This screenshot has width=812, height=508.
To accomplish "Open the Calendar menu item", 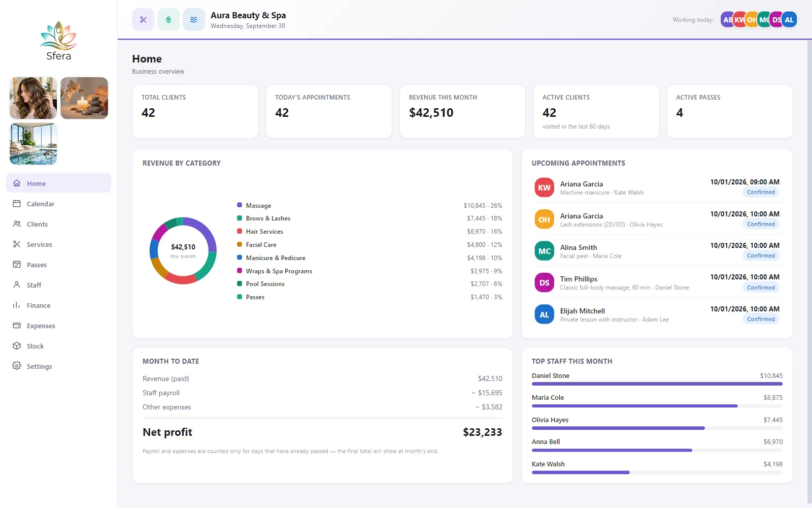I will tap(59, 204).
